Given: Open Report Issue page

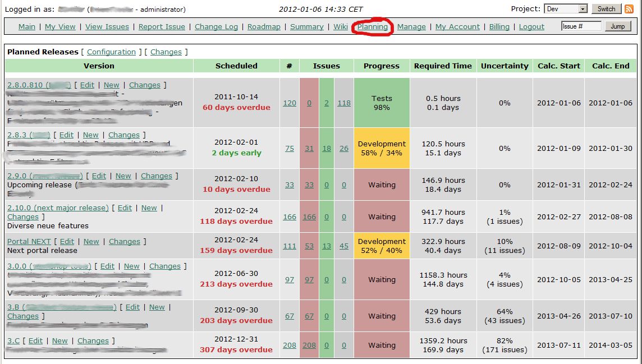Looking at the screenshot, I should coord(162,26).
